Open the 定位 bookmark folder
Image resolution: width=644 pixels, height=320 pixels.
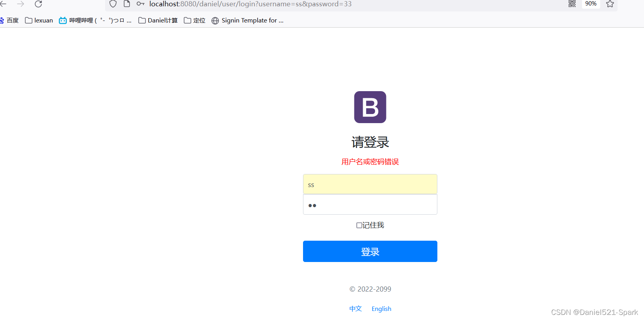194,21
